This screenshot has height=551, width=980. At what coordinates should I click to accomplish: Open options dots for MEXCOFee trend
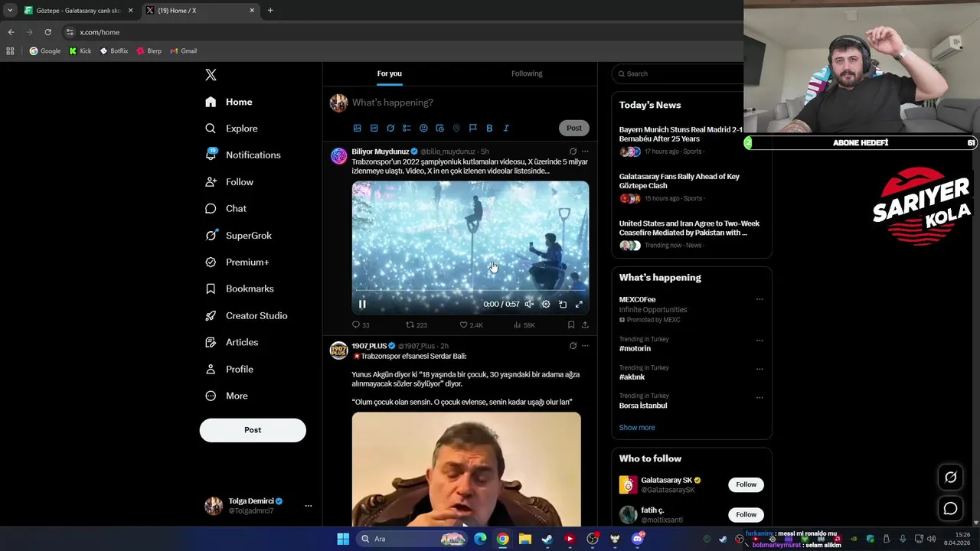coord(759,300)
